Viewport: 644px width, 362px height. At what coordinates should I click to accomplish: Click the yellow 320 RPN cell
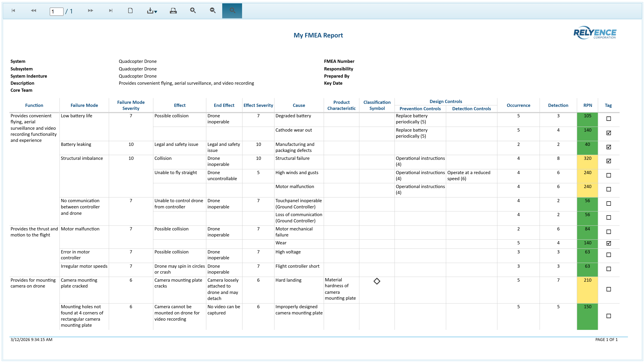588,161
